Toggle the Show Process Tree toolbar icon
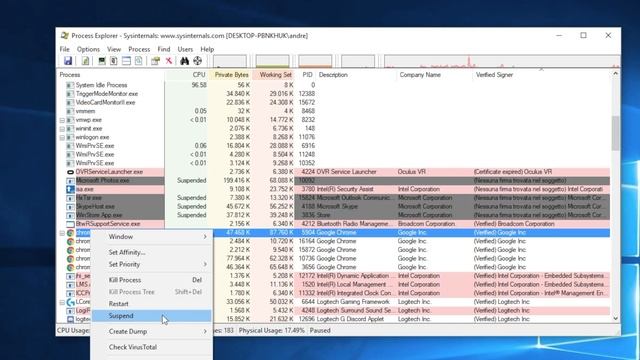 [x=114, y=61]
